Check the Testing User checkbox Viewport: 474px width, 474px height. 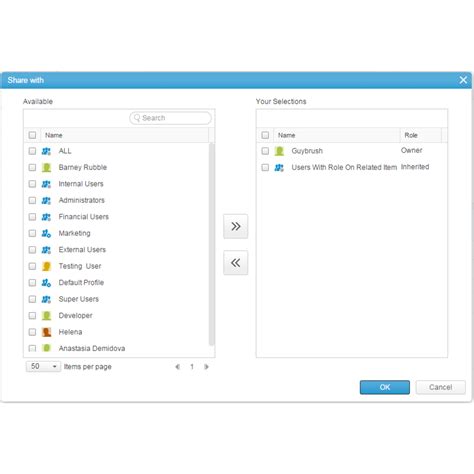[x=32, y=266]
